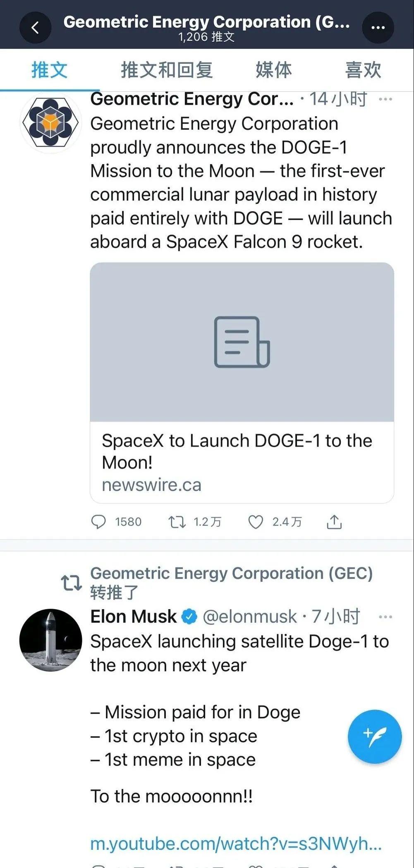The height and width of the screenshot is (868, 414).
Task: Click the verified badge next to Elon Musk
Action: pos(189,616)
